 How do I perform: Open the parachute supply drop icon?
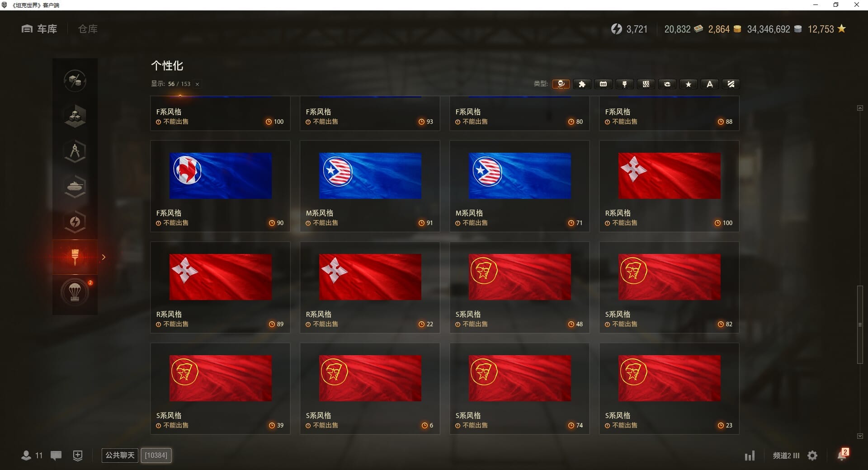pyautogui.click(x=75, y=292)
